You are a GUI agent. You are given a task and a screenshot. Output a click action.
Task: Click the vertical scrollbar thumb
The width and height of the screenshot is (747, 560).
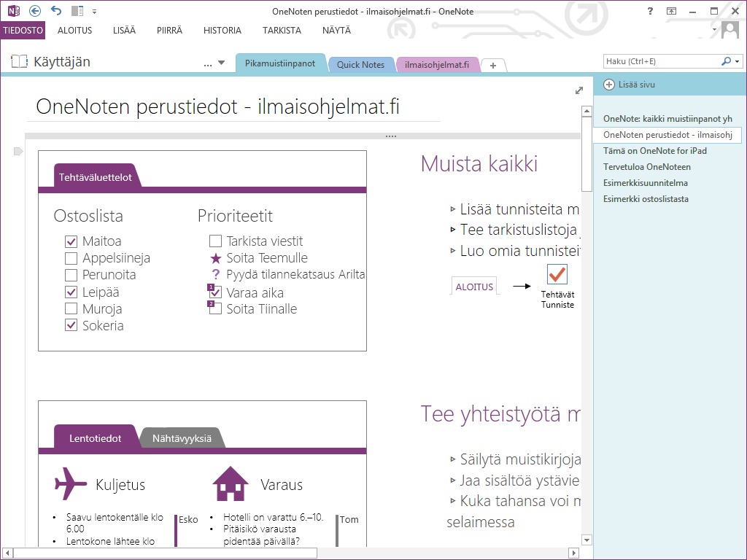coord(587,154)
